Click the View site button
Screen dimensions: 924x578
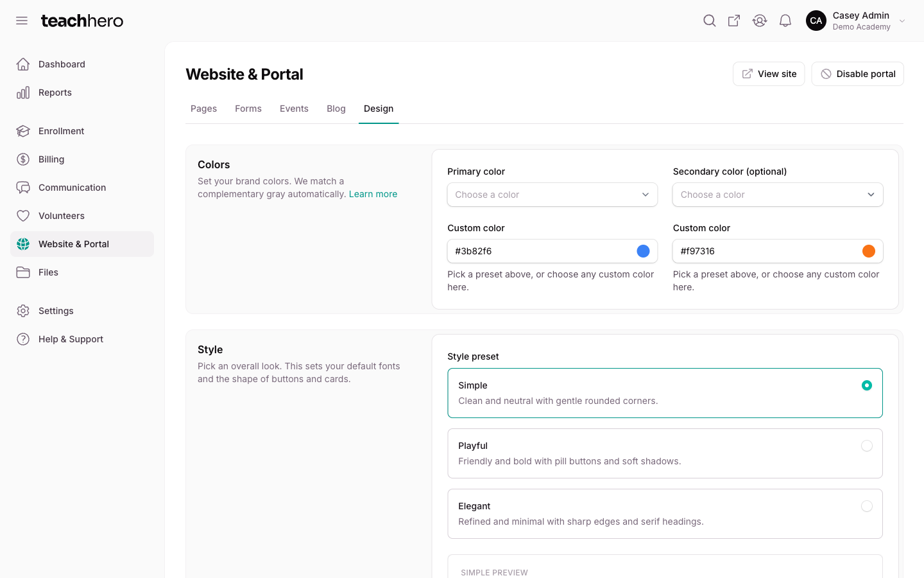(769, 74)
